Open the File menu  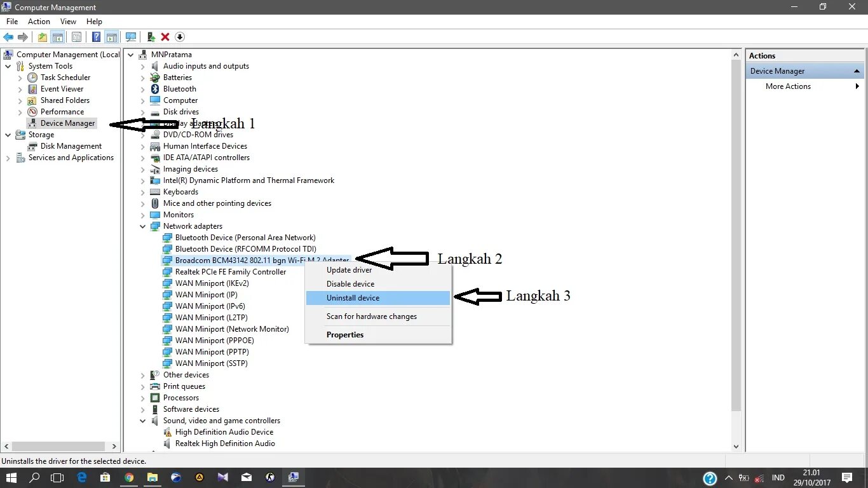coord(12,21)
